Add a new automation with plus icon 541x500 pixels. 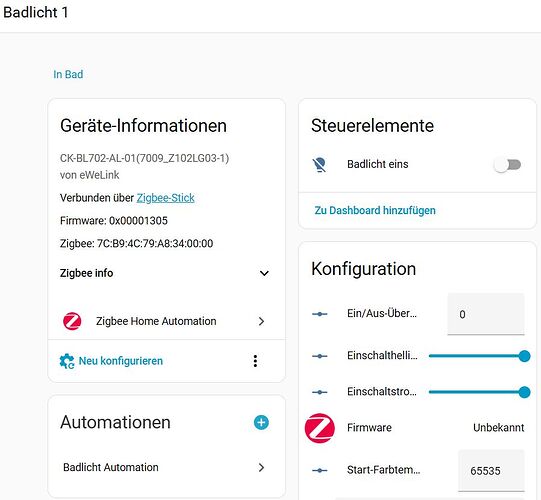point(261,422)
